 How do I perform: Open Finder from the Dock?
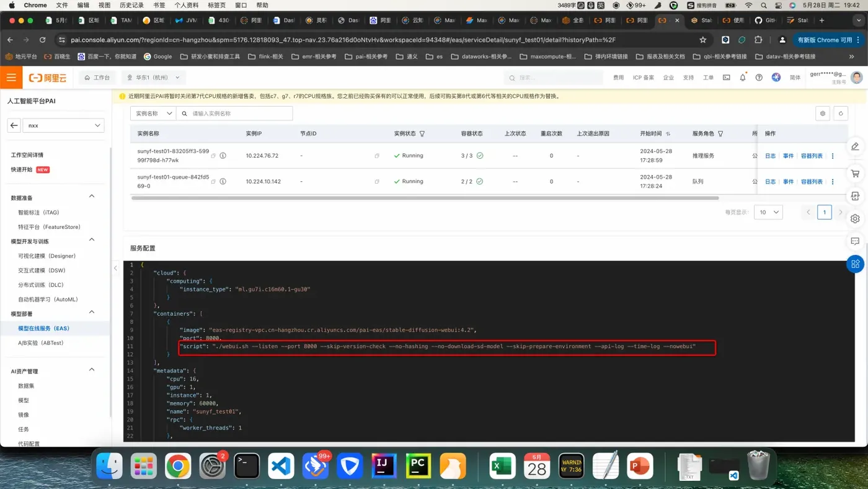click(x=110, y=465)
